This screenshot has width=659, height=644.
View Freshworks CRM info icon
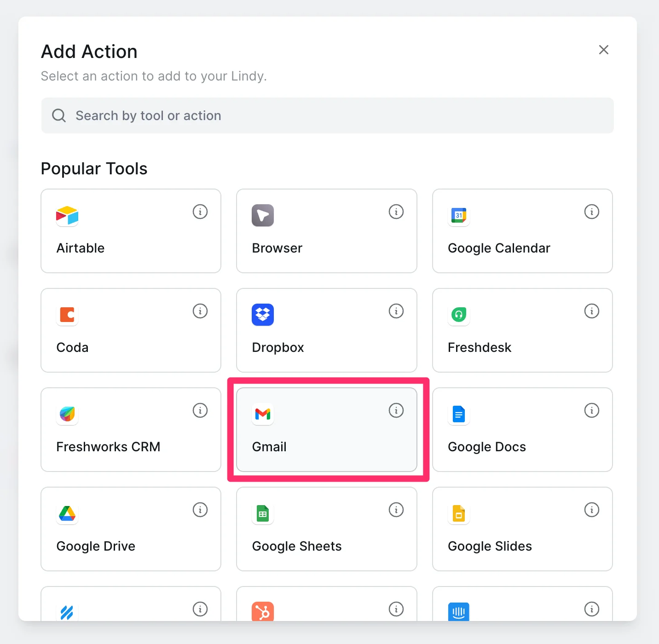[x=200, y=410]
